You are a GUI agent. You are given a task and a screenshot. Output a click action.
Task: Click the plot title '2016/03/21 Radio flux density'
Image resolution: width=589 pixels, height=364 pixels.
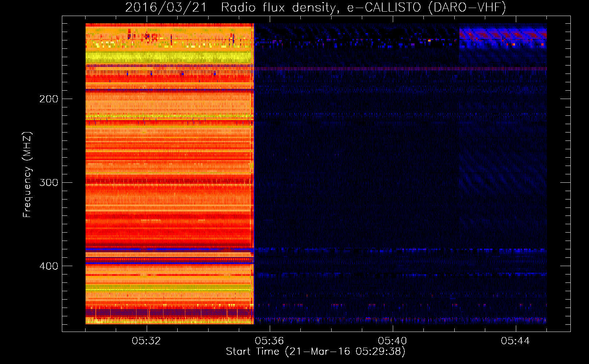click(x=316, y=7)
